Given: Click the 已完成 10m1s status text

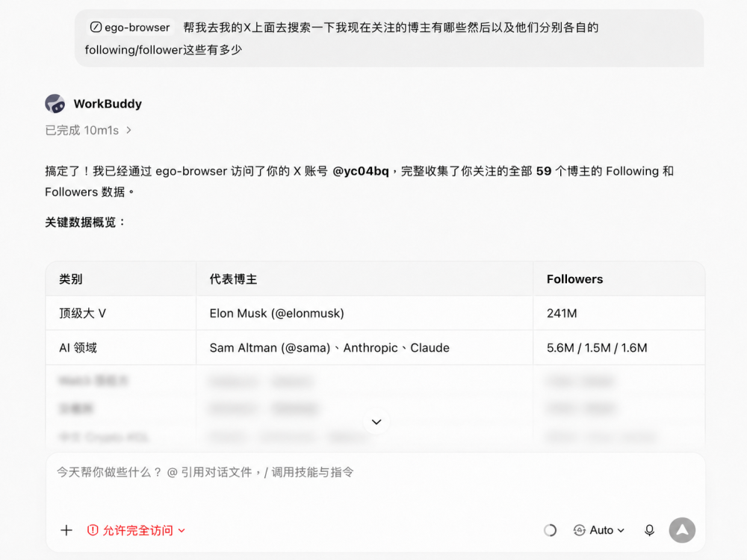Looking at the screenshot, I should [x=81, y=130].
